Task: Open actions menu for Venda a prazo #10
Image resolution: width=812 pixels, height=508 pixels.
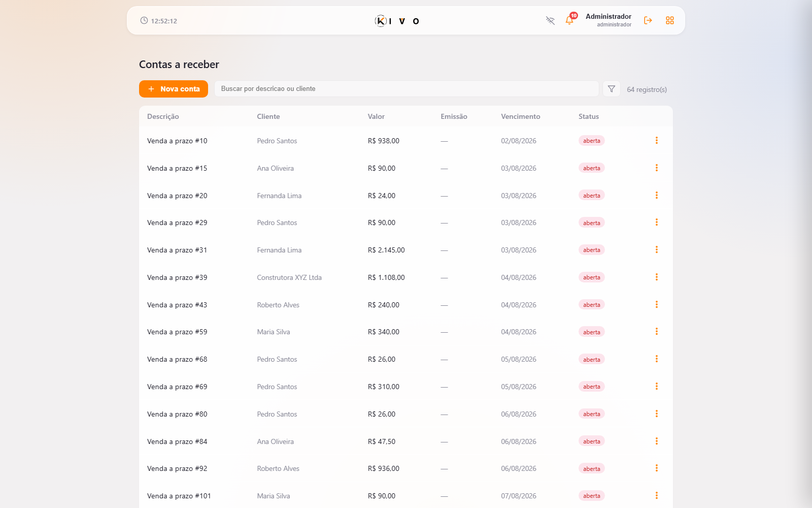Action: pos(656,140)
